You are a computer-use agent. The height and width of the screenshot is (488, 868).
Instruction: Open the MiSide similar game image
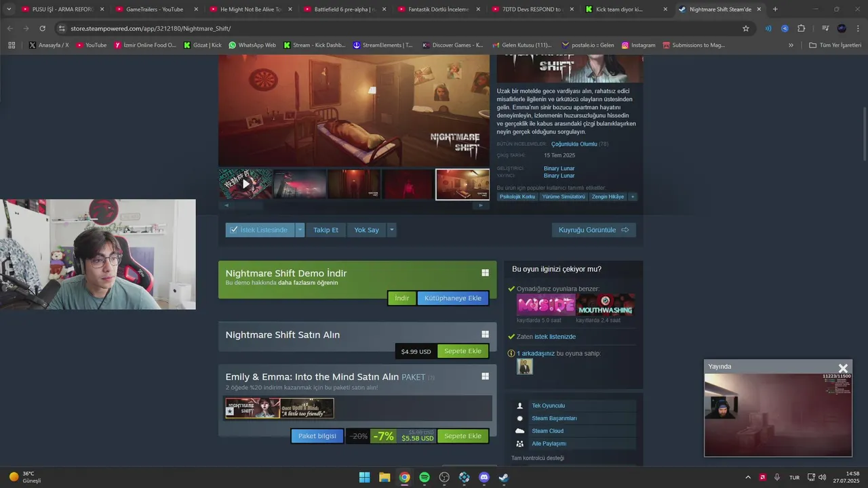(x=546, y=305)
